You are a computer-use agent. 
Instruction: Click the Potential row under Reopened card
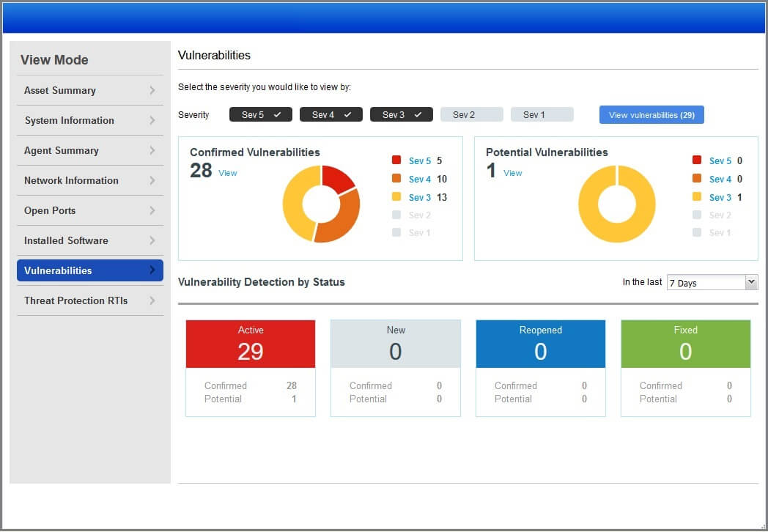[541, 399]
